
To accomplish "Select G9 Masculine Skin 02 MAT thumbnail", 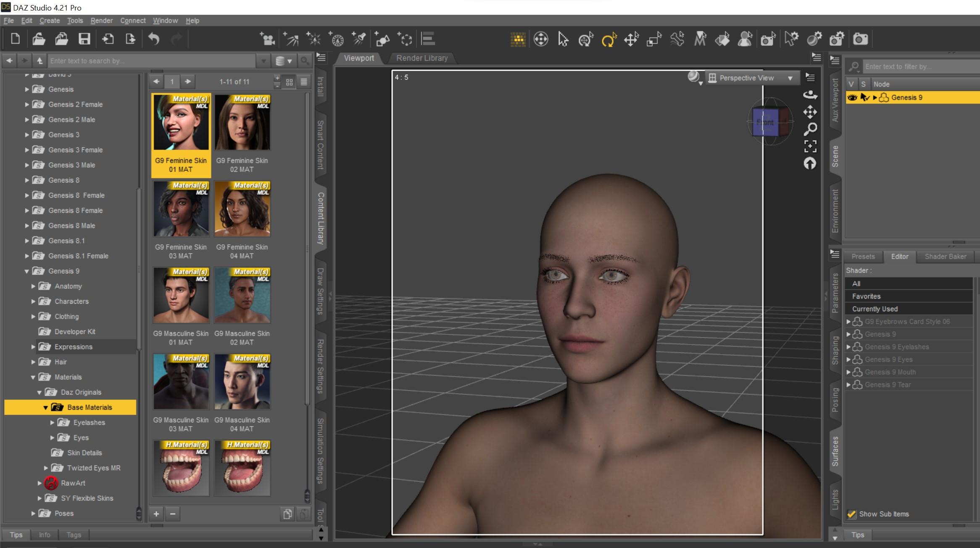I will pos(242,296).
